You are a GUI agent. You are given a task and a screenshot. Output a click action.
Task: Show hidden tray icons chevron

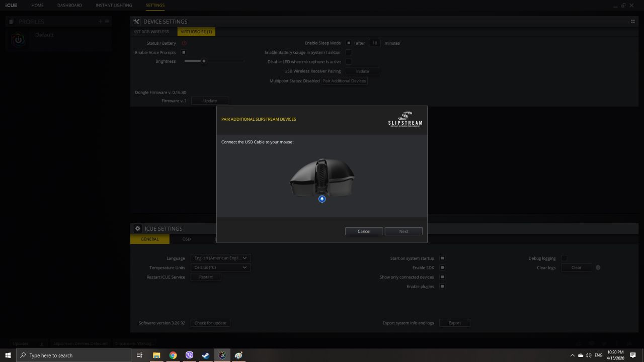572,355
